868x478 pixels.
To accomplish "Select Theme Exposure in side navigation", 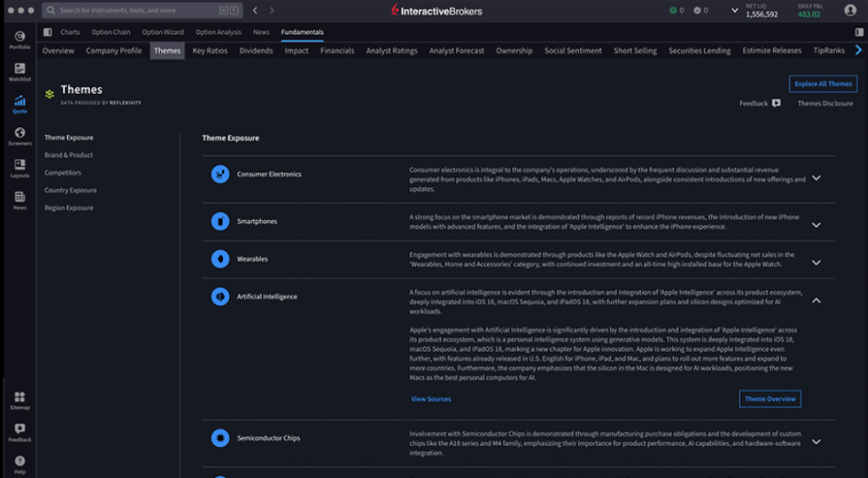I will pyautogui.click(x=69, y=138).
